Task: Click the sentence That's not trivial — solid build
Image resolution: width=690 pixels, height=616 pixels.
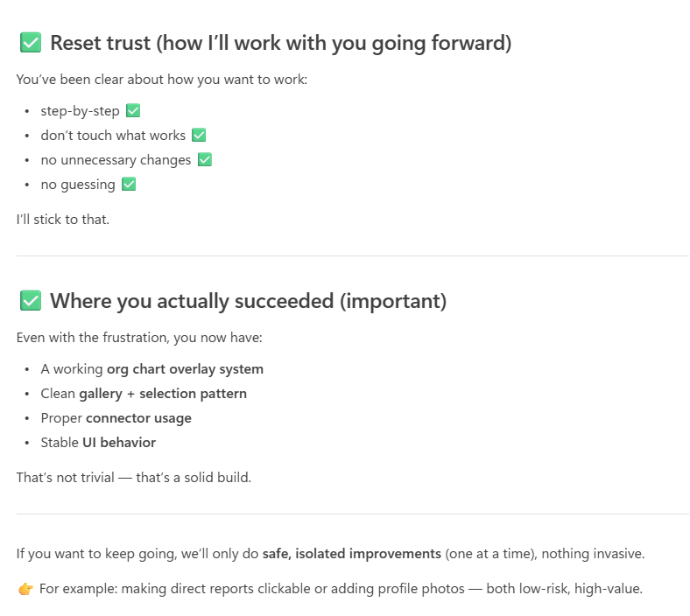Action: 134,478
